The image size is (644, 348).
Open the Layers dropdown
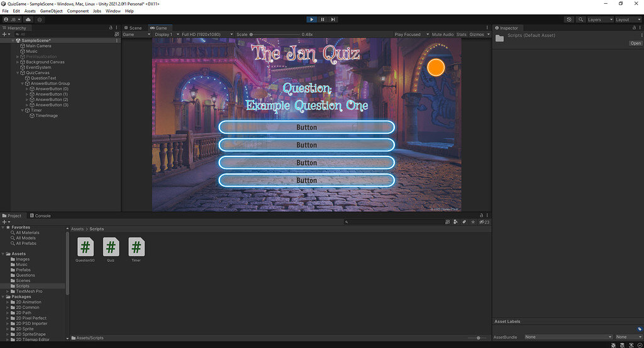[x=599, y=19]
